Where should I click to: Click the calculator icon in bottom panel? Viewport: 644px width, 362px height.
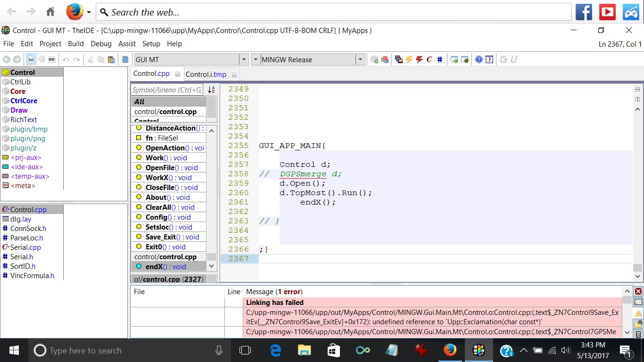(x=638, y=335)
